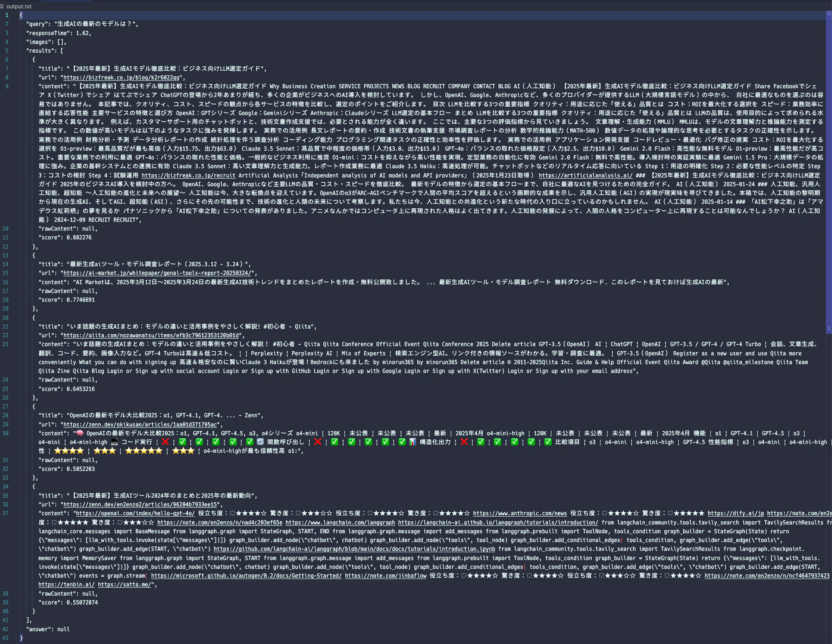Click the score value 0.6453216
832x644 pixels.
pyautogui.click(x=81, y=389)
